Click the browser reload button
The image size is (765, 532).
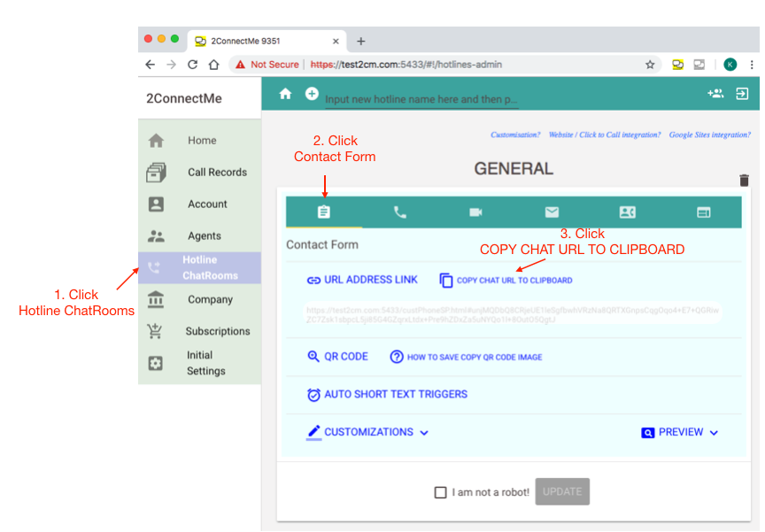point(193,65)
